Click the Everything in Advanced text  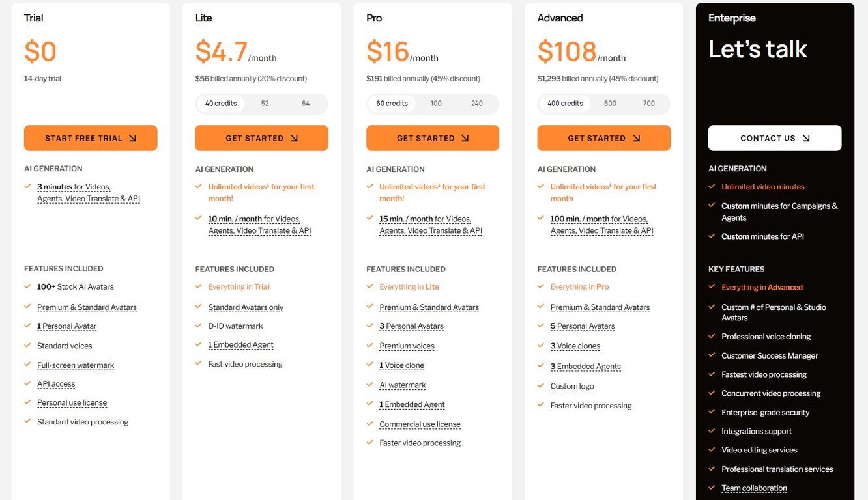(762, 287)
